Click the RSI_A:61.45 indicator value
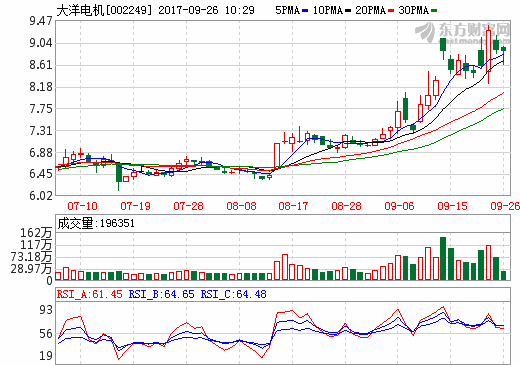Image resolution: width=520 pixels, height=365 pixels. coord(90,294)
